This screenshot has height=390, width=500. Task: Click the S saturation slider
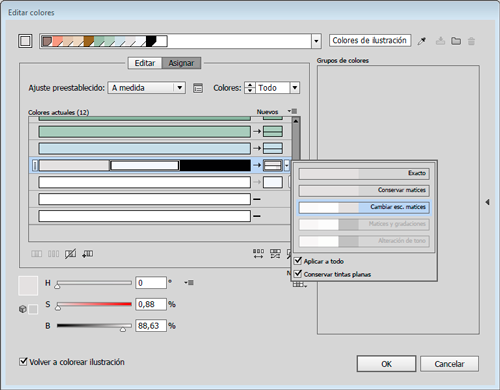tap(94, 305)
